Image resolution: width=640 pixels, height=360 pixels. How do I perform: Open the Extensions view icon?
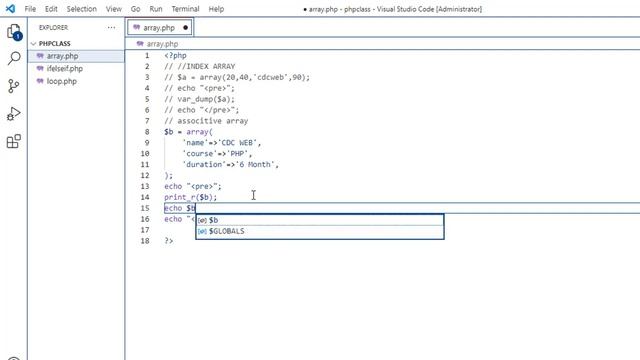point(13,142)
